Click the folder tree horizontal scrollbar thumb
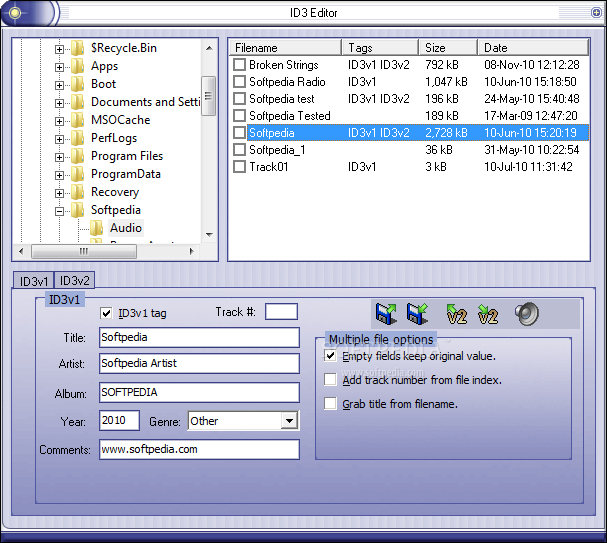The image size is (607, 543). point(84,251)
